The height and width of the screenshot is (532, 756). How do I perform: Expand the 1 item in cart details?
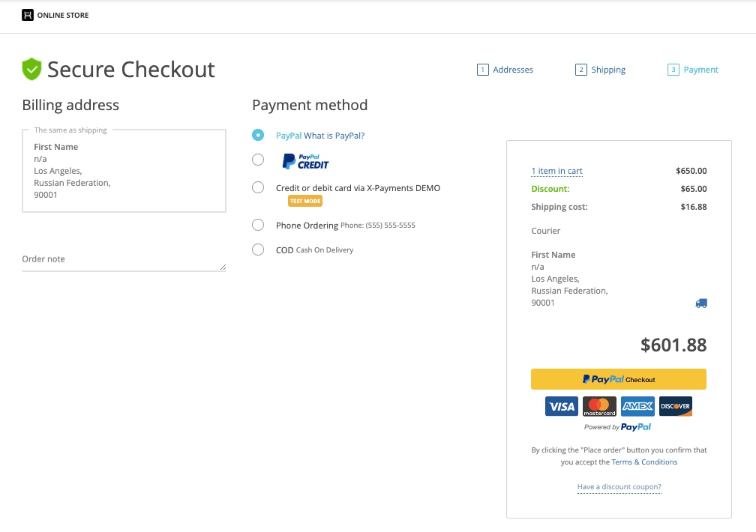pos(556,171)
